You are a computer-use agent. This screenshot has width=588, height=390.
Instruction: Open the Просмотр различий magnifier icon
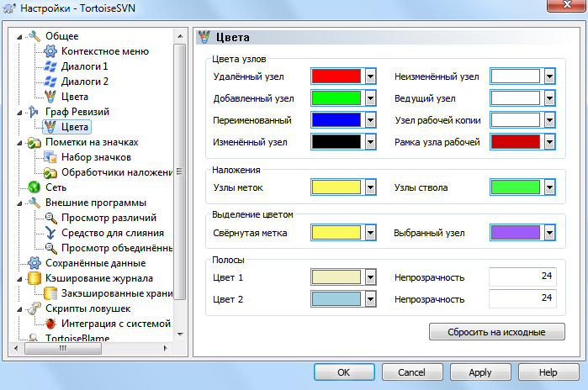coord(50,218)
